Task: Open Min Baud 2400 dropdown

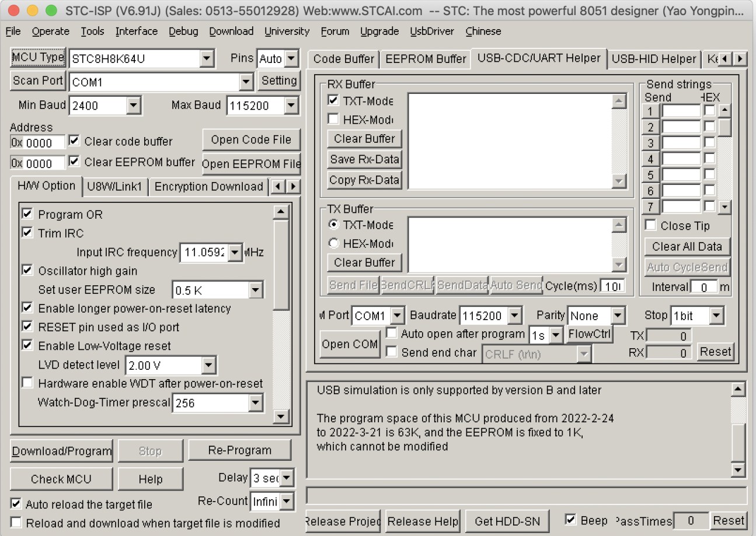Action: tap(134, 106)
